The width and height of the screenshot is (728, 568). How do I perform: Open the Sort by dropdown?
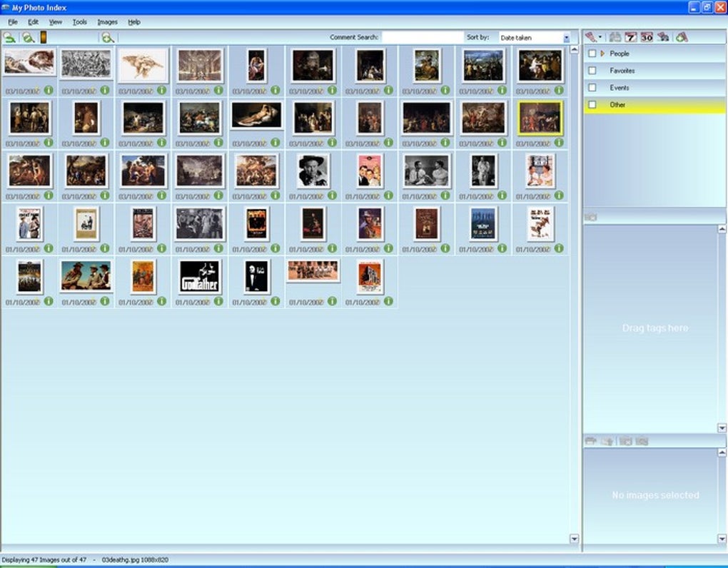coord(566,37)
